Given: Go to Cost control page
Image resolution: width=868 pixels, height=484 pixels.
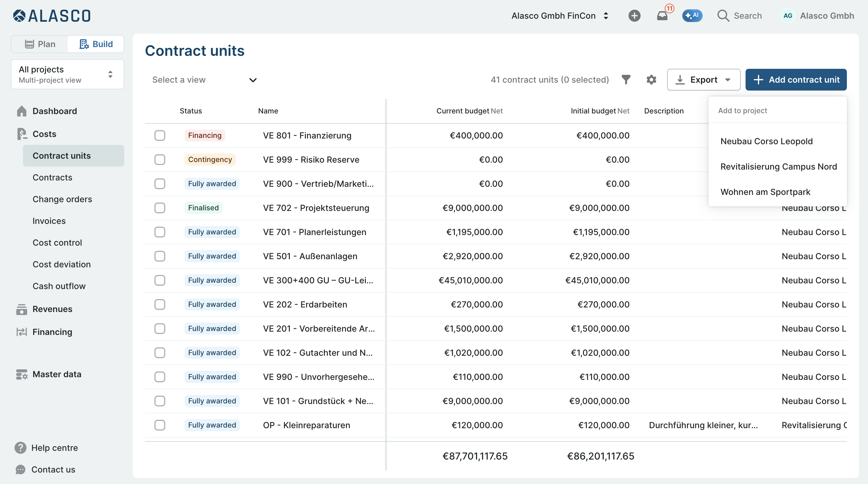Looking at the screenshot, I should pyautogui.click(x=57, y=243).
